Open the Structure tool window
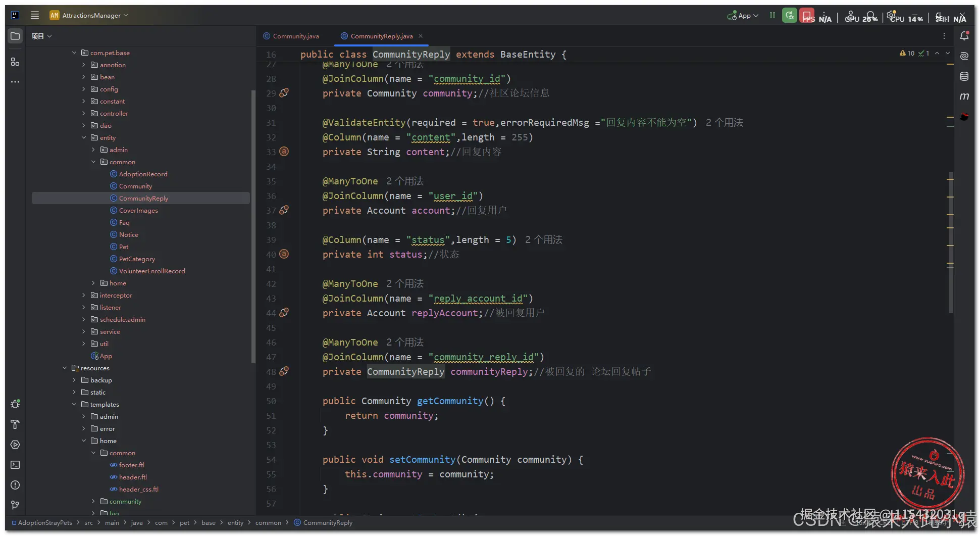 click(x=15, y=62)
